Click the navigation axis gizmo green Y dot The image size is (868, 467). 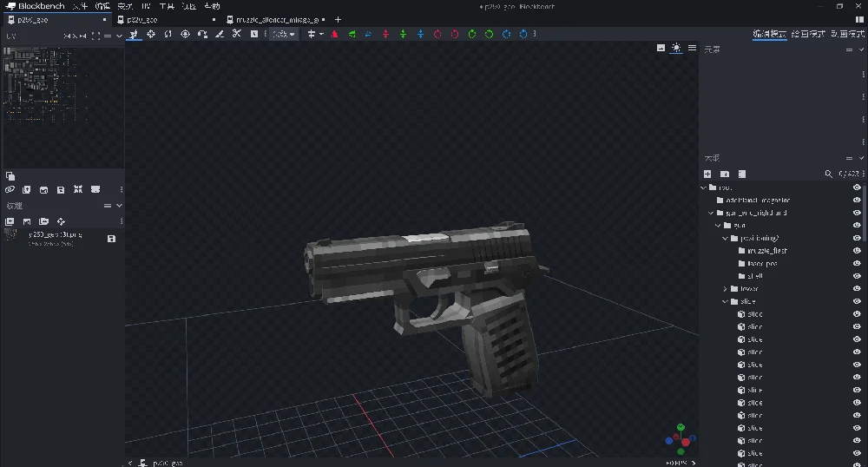pyautogui.click(x=681, y=427)
